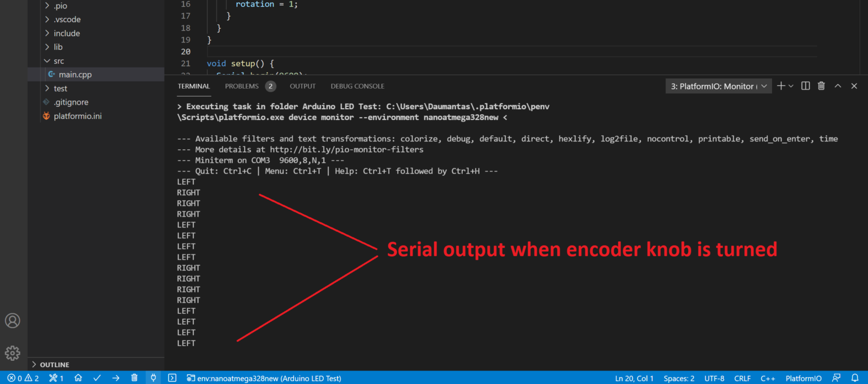
Task: Open the Accounts icon in the activity bar
Action: pyautogui.click(x=12, y=320)
